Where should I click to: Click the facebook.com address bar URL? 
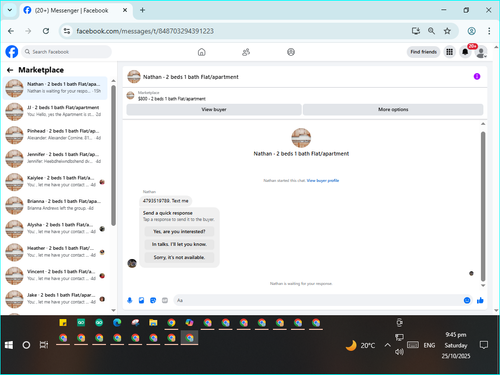pos(145,31)
